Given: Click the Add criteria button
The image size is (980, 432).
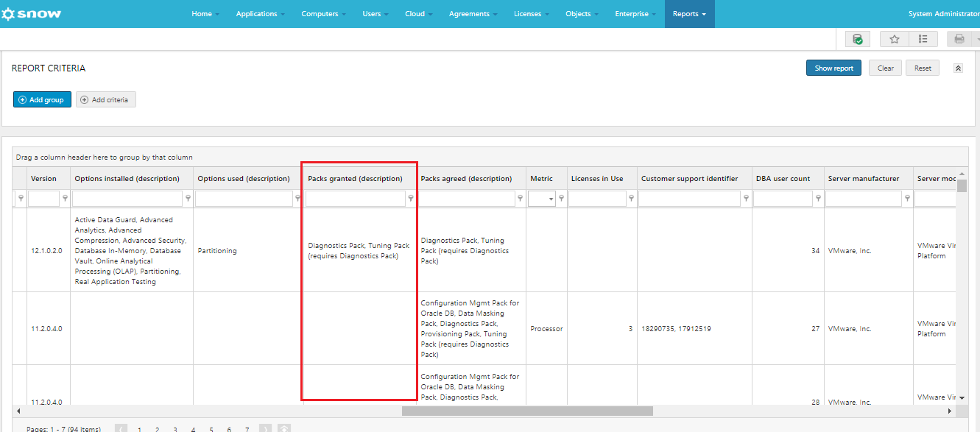Looking at the screenshot, I should [105, 99].
